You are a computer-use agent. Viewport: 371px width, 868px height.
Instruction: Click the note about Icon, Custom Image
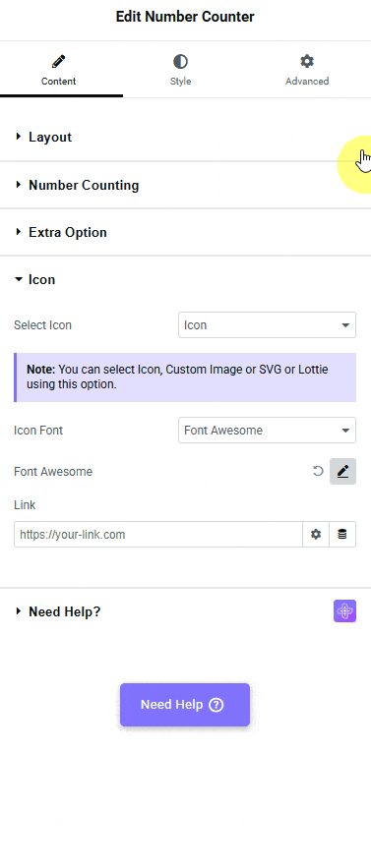(185, 376)
